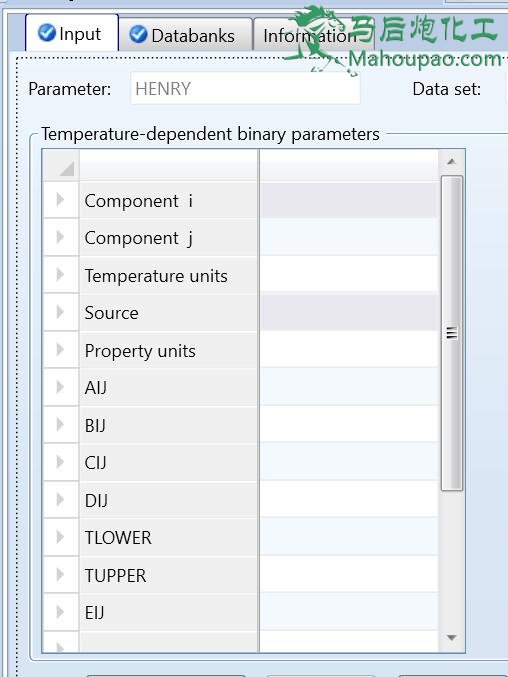The image size is (508, 677).
Task: Click the scrollbar up arrow in parameters table
Action: click(x=451, y=161)
